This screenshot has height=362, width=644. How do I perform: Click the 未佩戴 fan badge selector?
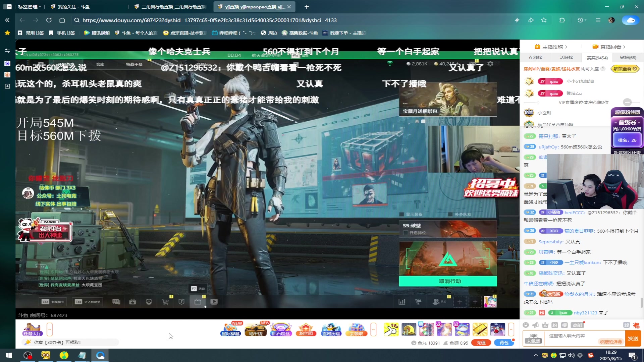point(533,338)
